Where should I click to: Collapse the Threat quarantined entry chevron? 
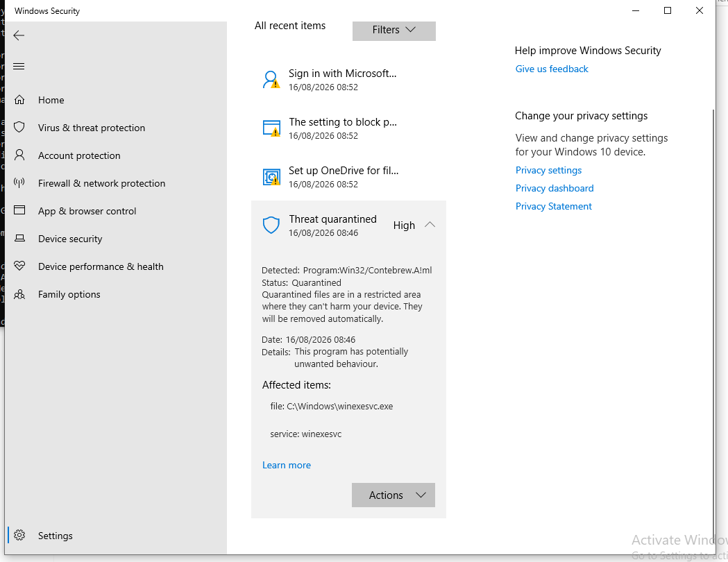coord(430,225)
